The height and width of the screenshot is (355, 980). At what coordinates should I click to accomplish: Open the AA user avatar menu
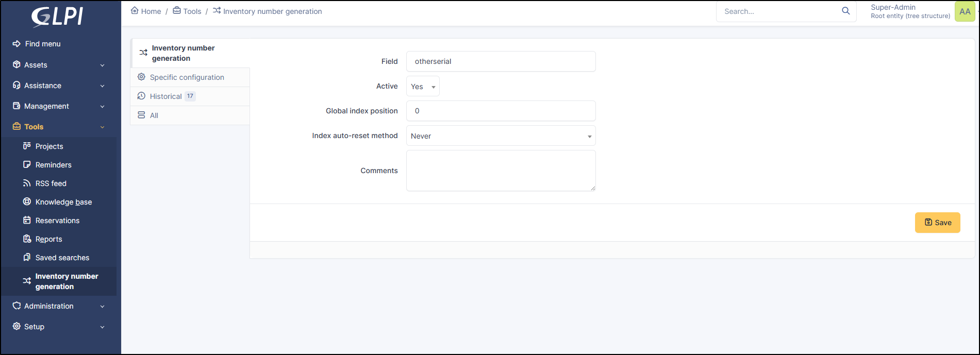click(965, 11)
